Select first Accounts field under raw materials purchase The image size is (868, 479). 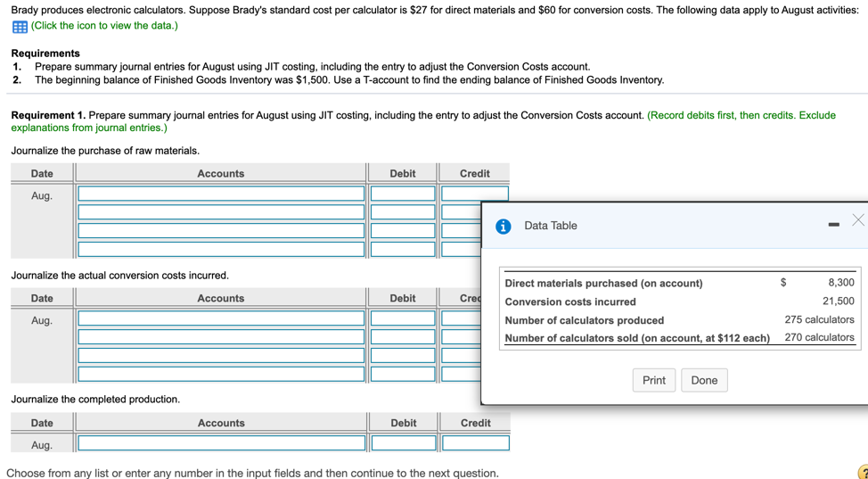221,194
